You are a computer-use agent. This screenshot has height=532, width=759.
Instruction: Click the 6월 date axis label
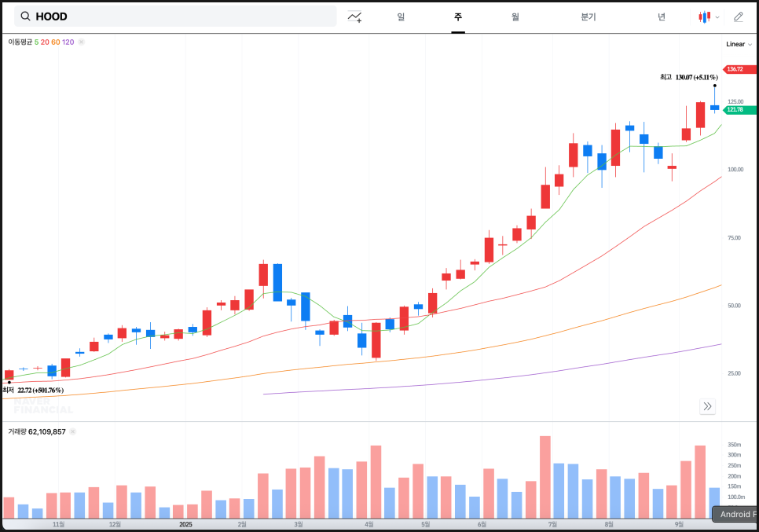click(482, 524)
